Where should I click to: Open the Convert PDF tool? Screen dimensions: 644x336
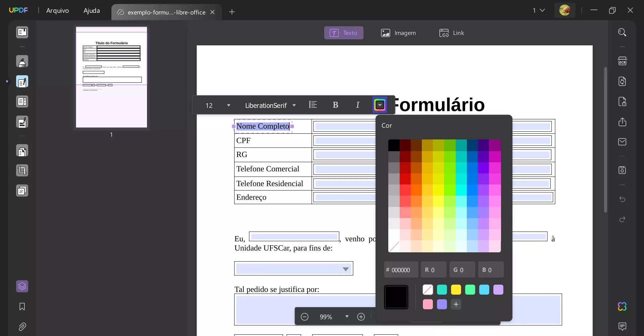[622, 81]
